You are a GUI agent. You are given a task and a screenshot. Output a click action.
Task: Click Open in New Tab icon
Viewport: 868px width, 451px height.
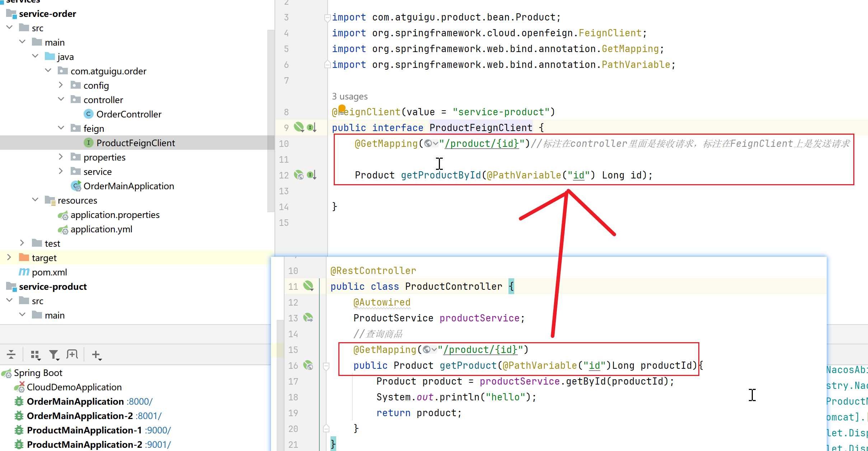point(72,355)
